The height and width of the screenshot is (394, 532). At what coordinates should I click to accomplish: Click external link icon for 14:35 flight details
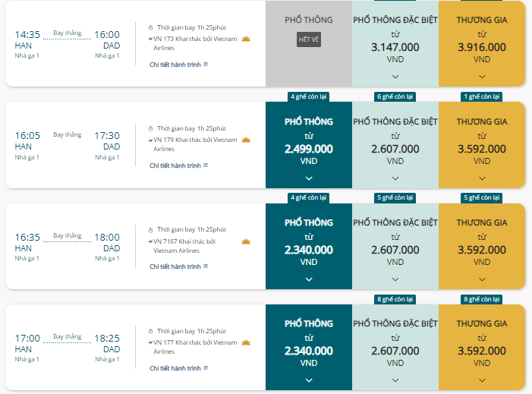click(x=206, y=64)
